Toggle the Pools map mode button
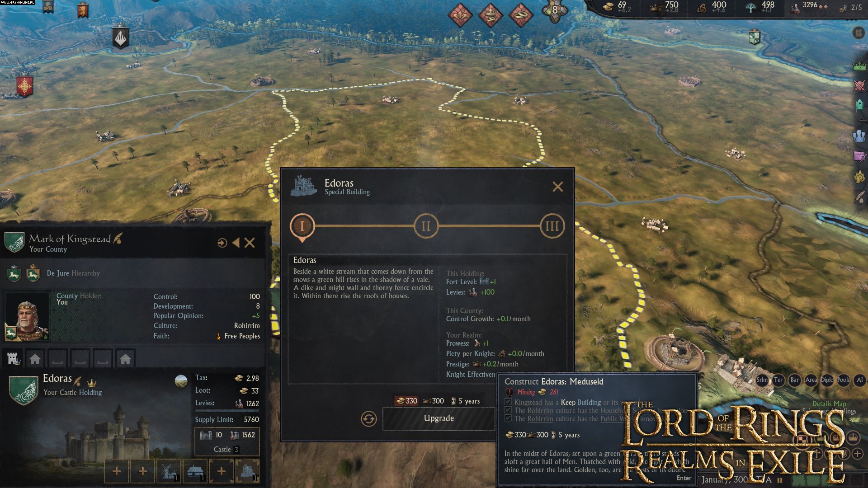 (x=843, y=380)
